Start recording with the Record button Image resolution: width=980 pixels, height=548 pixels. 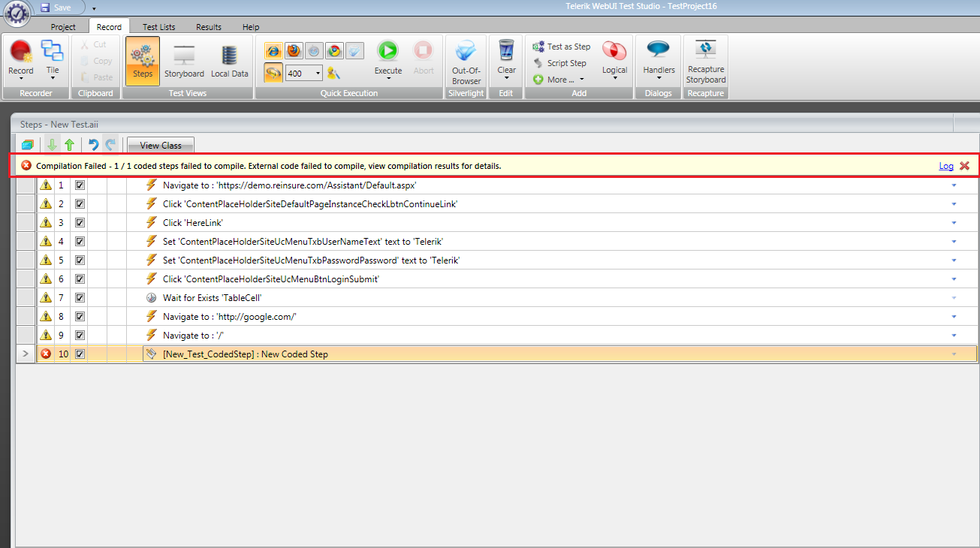coord(21,60)
